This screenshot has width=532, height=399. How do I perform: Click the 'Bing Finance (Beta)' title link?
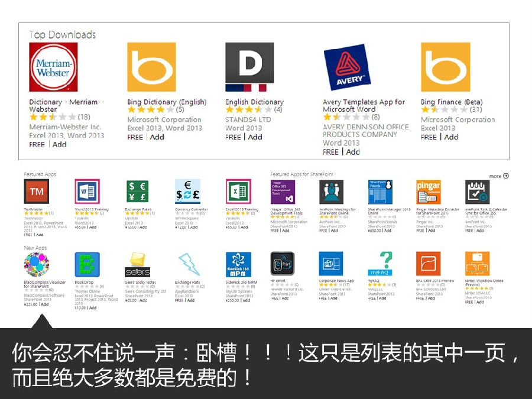pyautogui.click(x=452, y=102)
